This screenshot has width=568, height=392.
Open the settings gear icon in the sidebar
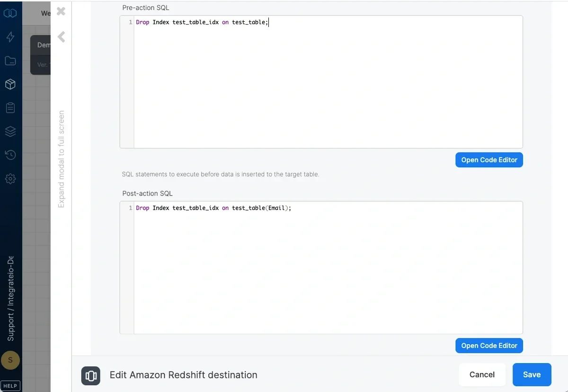pyautogui.click(x=10, y=178)
